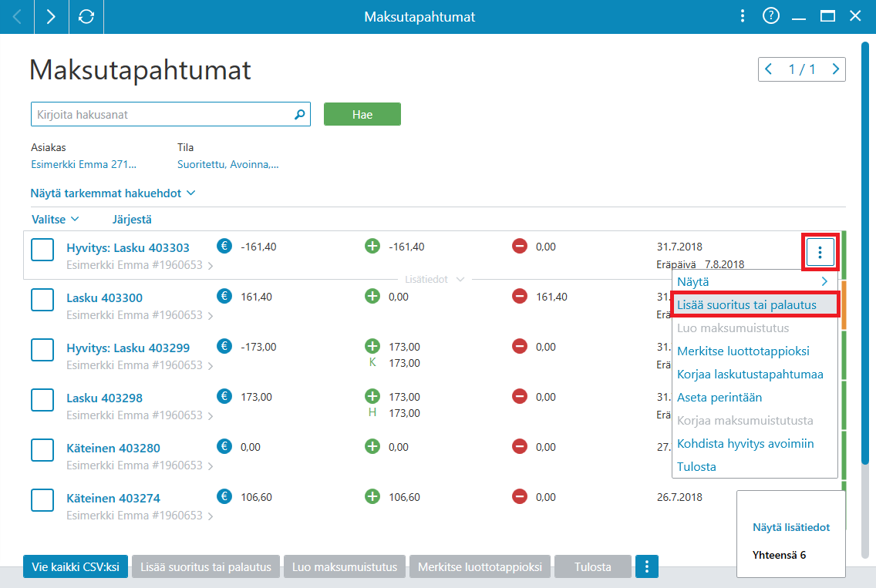Choose Kohdista hyvitys avoimiin menu item

(754, 443)
